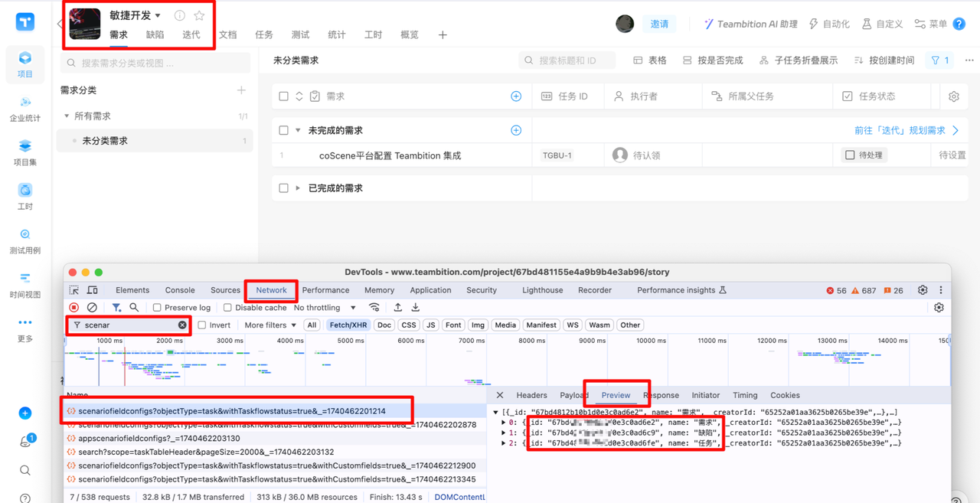
Task: Enable Preserve log checkbox
Action: 157,308
